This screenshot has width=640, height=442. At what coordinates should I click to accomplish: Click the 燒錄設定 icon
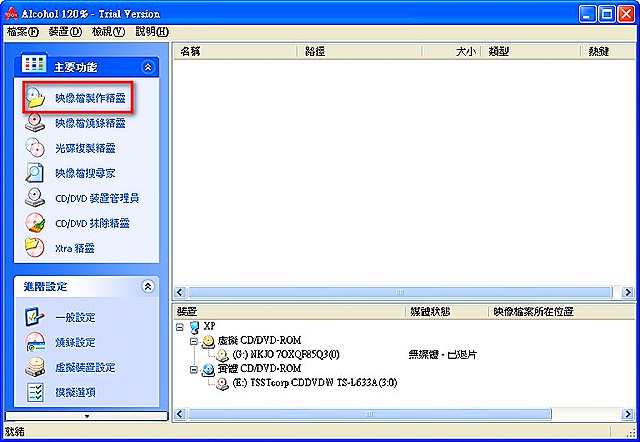(35, 342)
